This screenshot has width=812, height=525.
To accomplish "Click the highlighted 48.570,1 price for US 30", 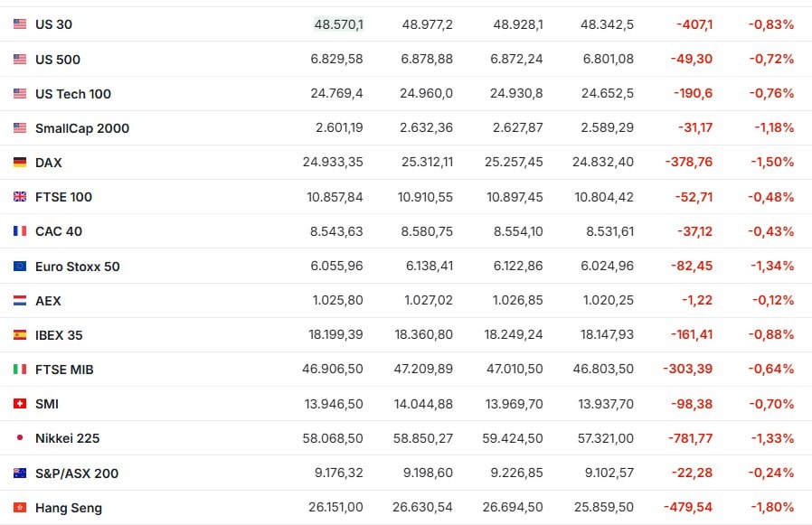I will coord(338,24).
